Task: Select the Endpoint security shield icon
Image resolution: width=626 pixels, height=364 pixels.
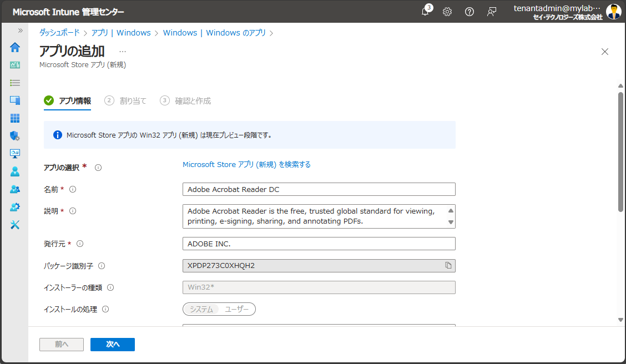Action: (15, 136)
